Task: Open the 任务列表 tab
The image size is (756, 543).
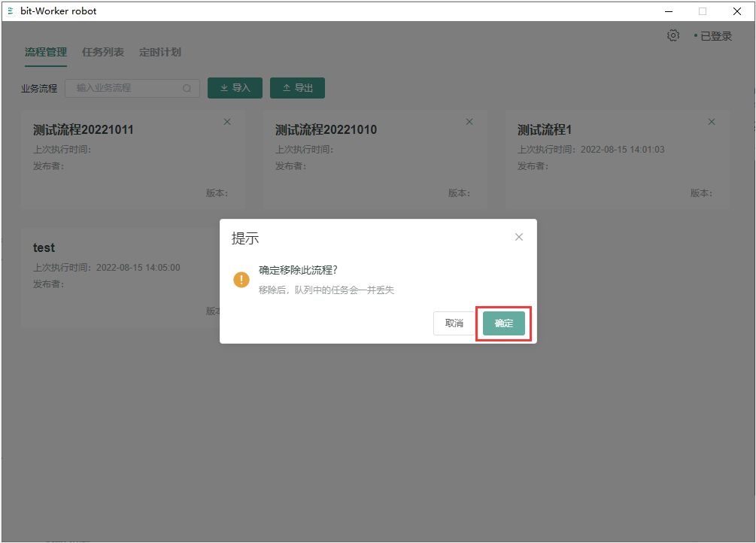Action: click(103, 53)
